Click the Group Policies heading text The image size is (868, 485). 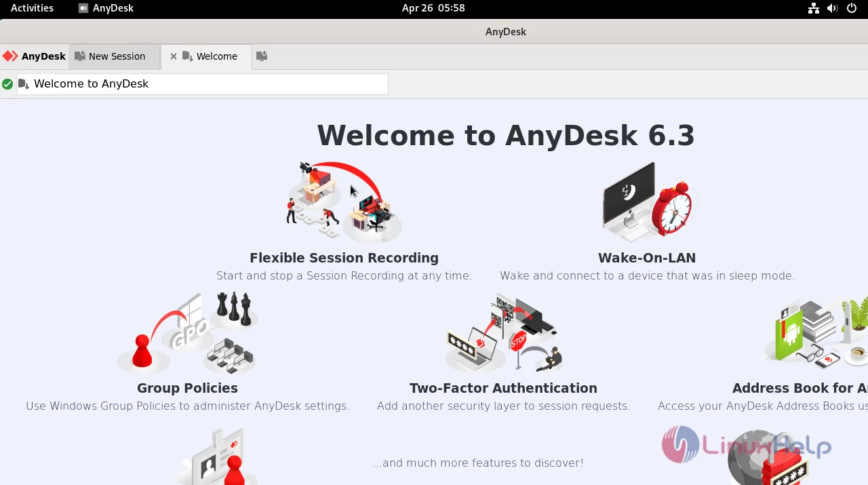187,388
